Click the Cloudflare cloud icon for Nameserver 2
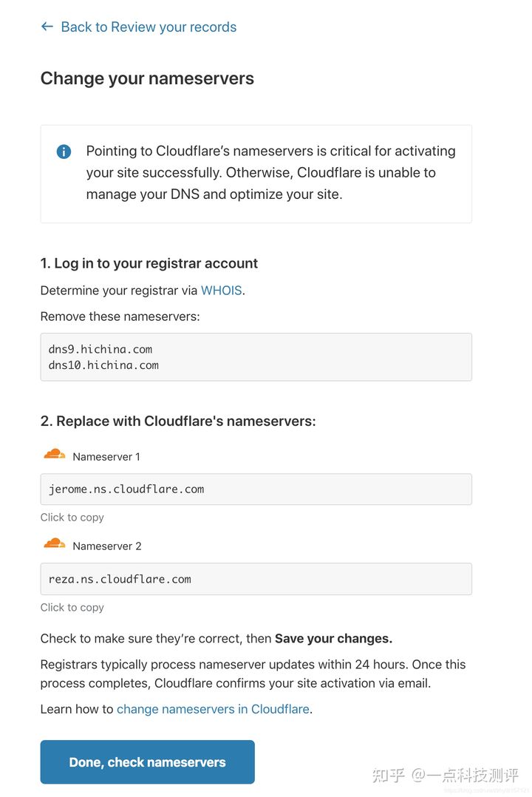Viewport: 532px width, 797px height. coord(55,544)
